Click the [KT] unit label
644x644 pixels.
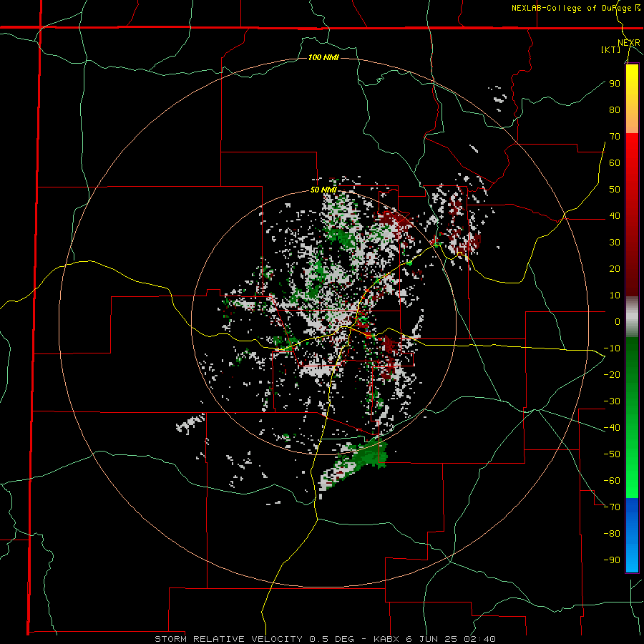[x=611, y=49]
